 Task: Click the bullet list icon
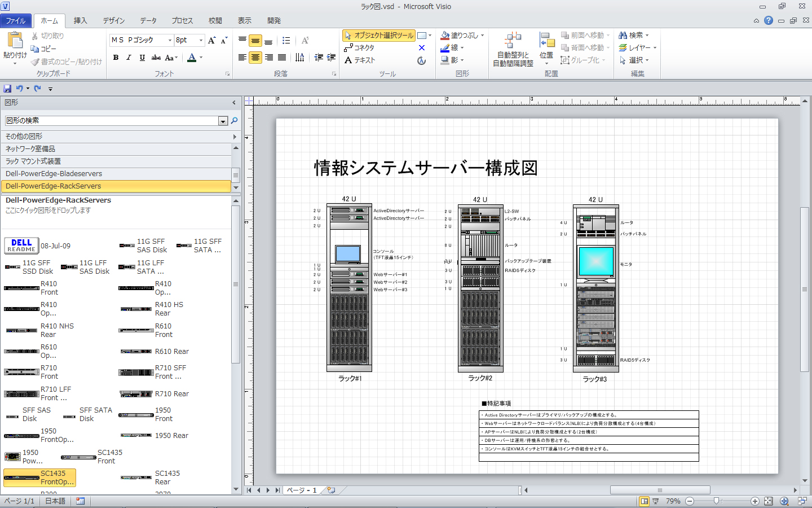click(x=286, y=41)
